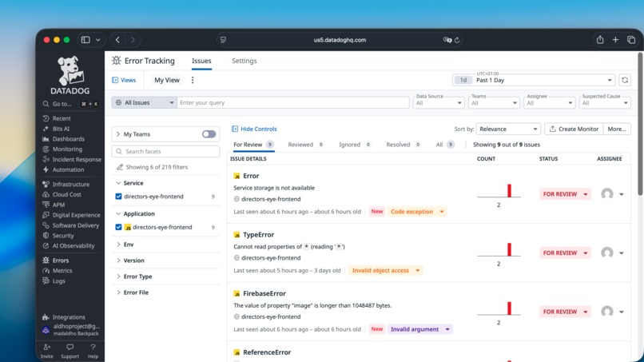Open status dropdown for TypeError issue

point(565,253)
